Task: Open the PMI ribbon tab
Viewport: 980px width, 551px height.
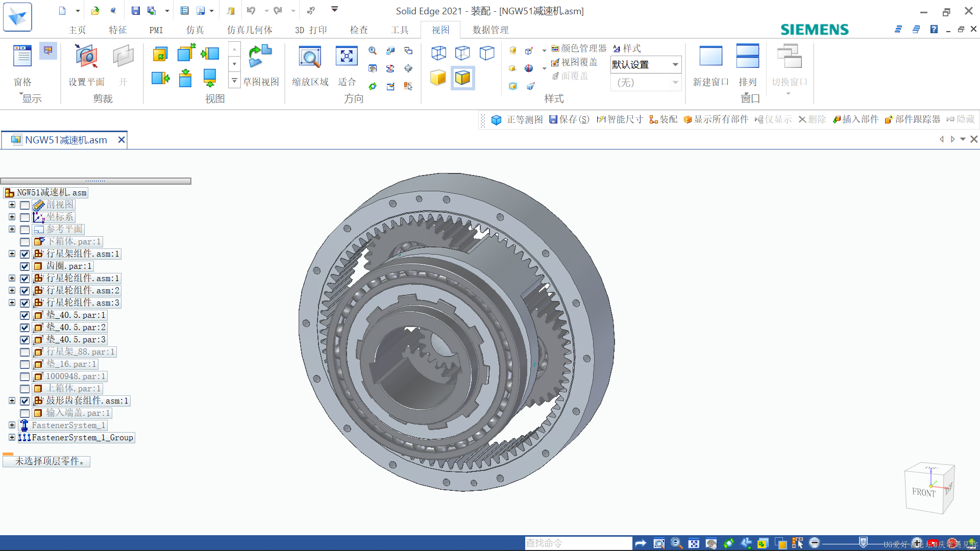Action: pyautogui.click(x=156, y=30)
